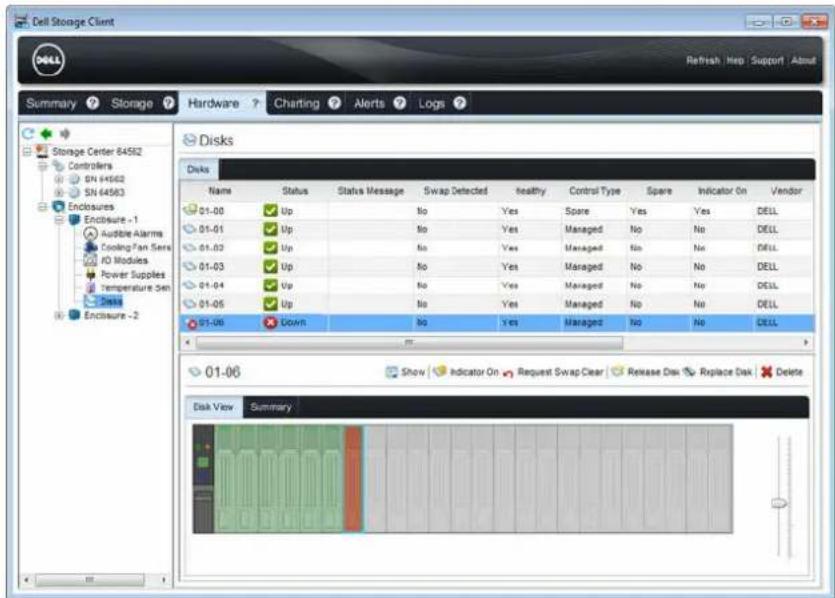
Task: Click the Audible Alarms icon in tree
Action: click(x=91, y=233)
